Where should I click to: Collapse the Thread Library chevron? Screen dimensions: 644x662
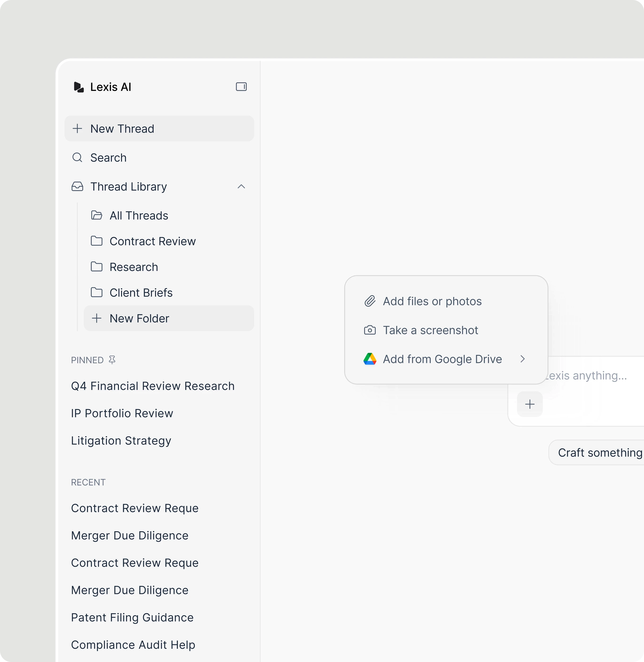pos(241,186)
